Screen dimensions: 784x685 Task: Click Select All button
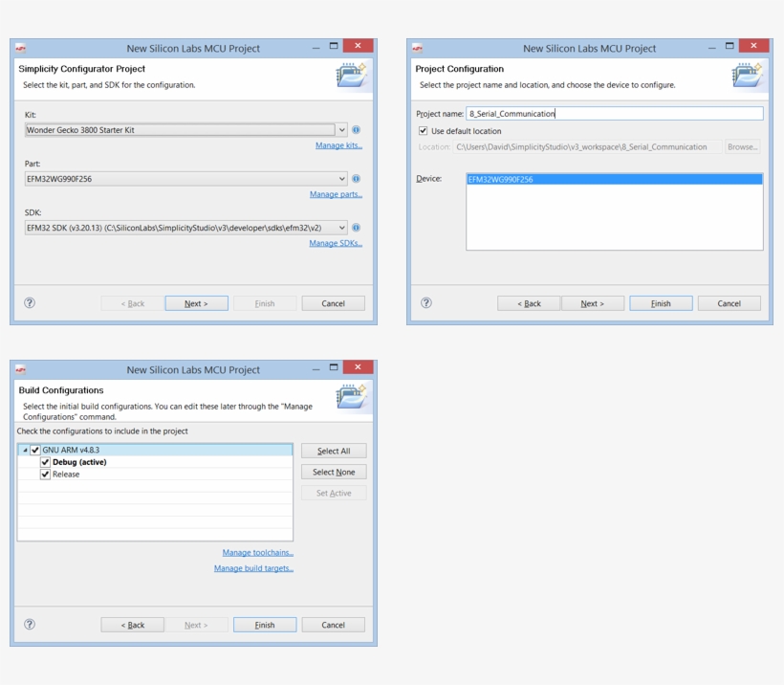click(x=334, y=451)
